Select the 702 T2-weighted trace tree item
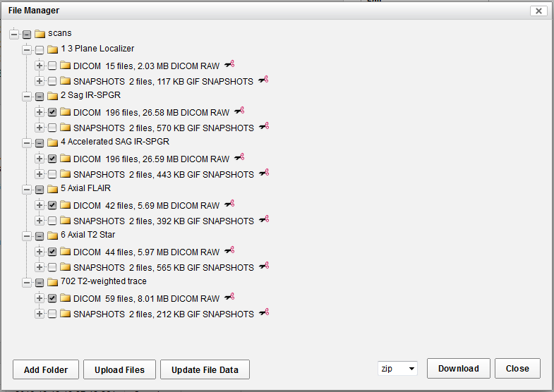Image resolution: width=554 pixels, height=392 pixels. pyautogui.click(x=104, y=281)
